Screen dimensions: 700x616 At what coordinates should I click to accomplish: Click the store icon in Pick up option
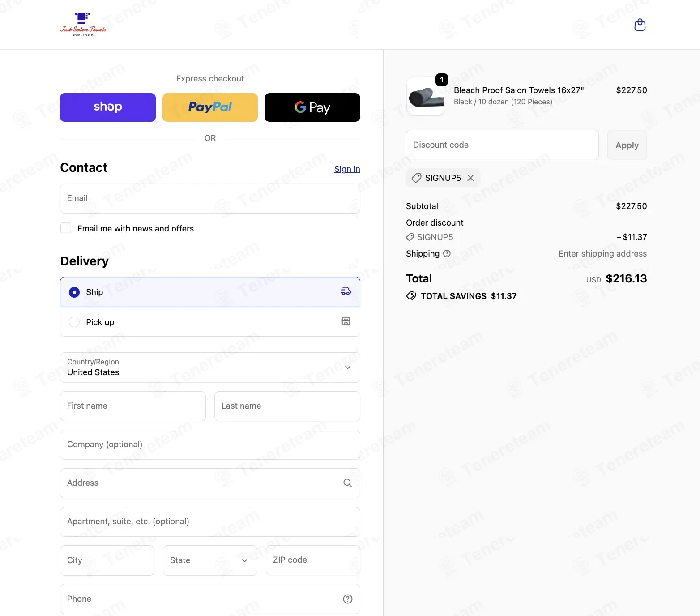(x=346, y=321)
